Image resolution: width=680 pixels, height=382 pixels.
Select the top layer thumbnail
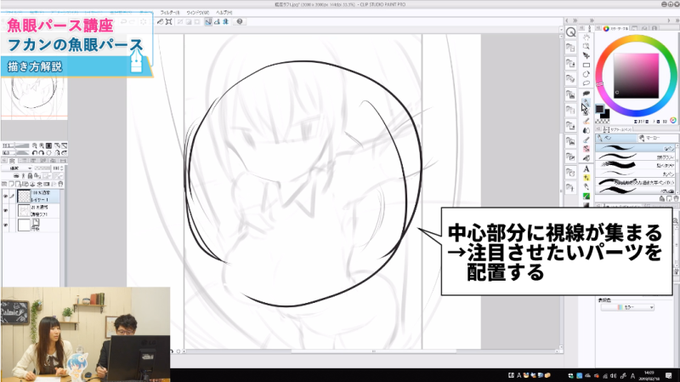23,196
